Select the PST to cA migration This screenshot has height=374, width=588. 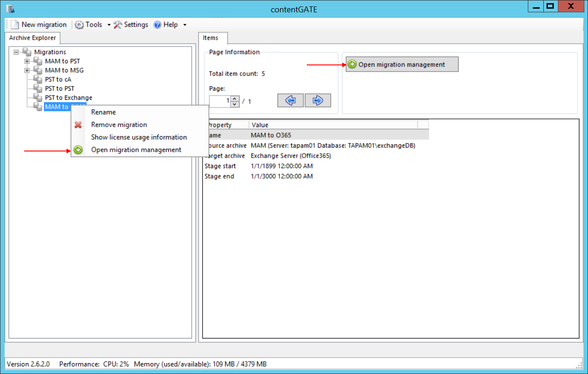pyautogui.click(x=58, y=79)
